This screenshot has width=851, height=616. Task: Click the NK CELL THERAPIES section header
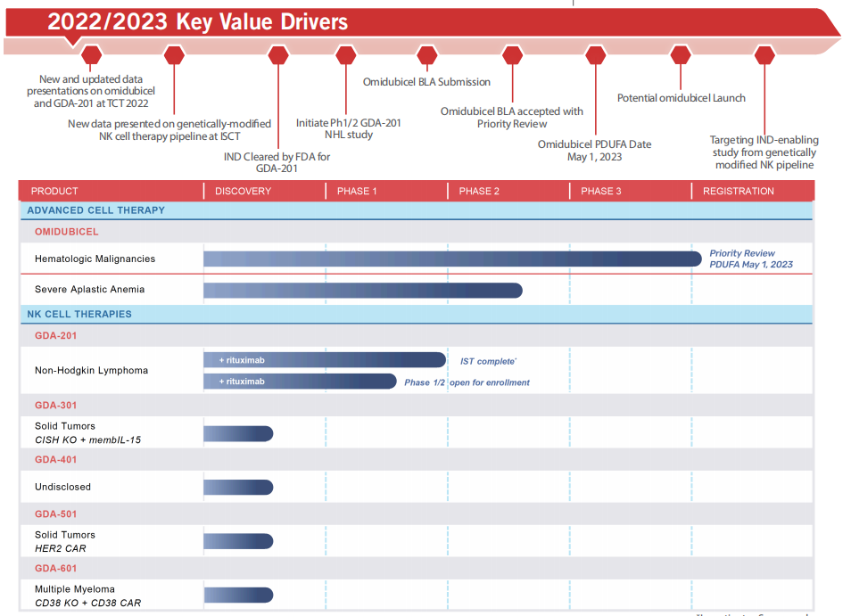click(x=79, y=314)
